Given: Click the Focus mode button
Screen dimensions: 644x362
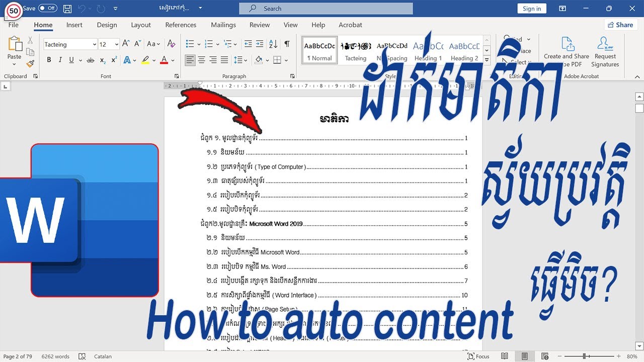Looking at the screenshot, I should pos(478,356).
